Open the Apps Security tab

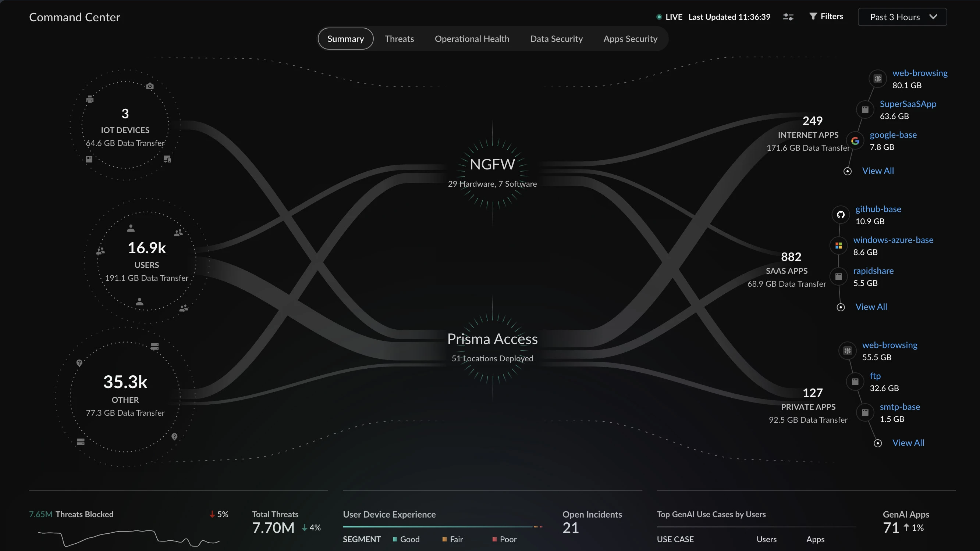click(x=631, y=38)
